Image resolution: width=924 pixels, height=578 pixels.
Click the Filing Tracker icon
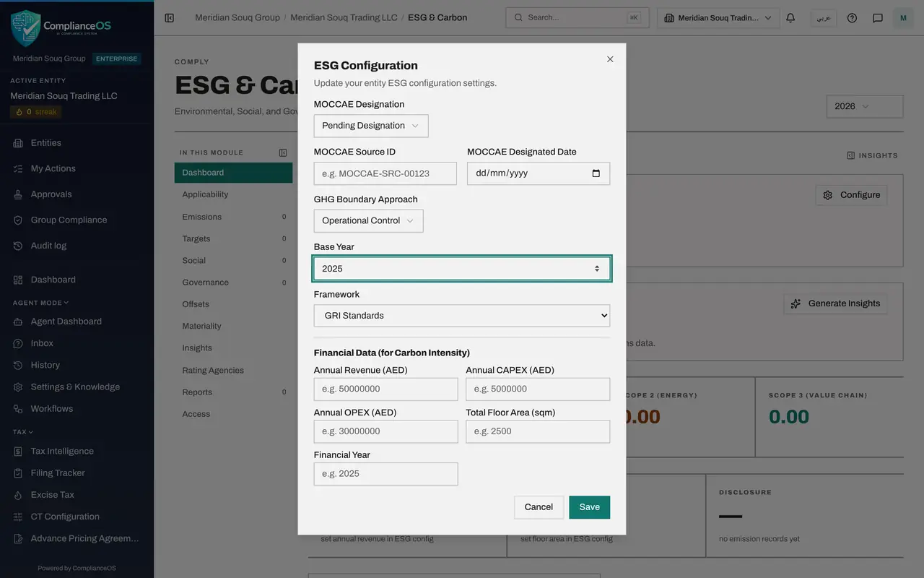(18, 473)
